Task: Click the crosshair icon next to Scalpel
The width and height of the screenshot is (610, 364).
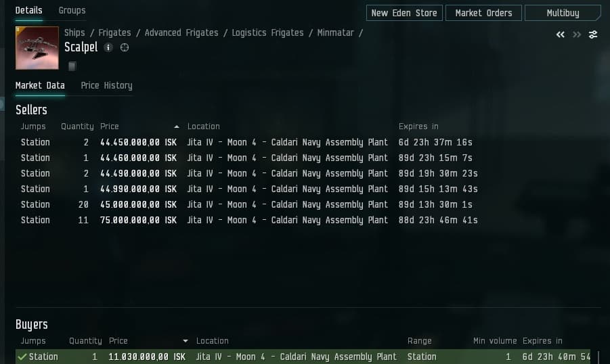Action: 124,47
